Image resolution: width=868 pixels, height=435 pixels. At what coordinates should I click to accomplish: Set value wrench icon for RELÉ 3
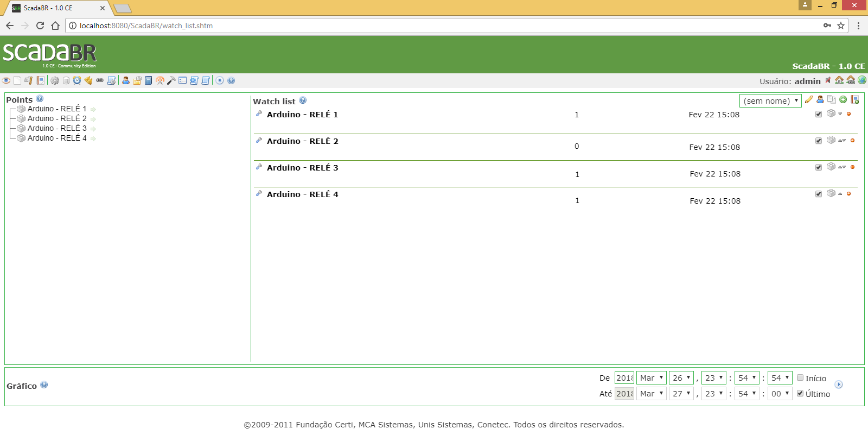coord(259,167)
